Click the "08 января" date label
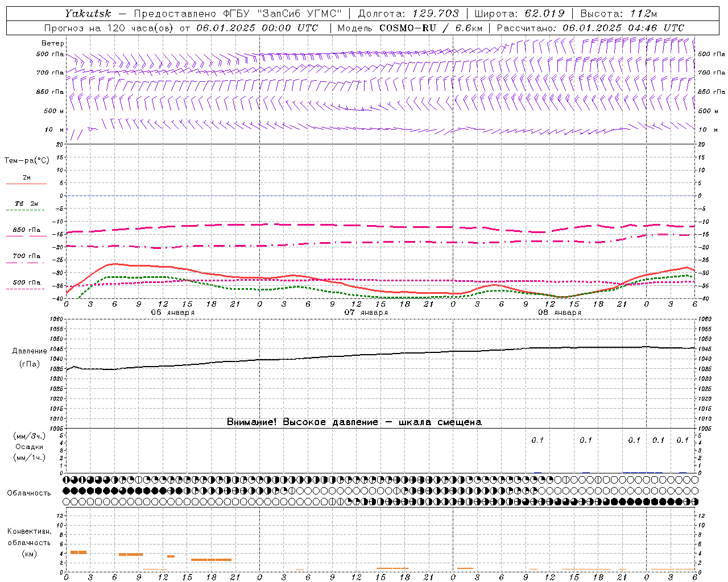 click(560, 313)
